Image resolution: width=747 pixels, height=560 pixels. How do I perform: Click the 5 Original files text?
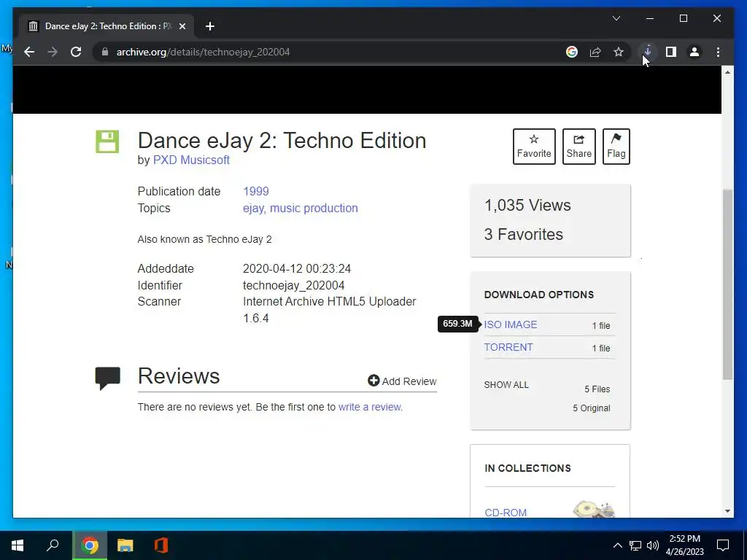click(591, 408)
